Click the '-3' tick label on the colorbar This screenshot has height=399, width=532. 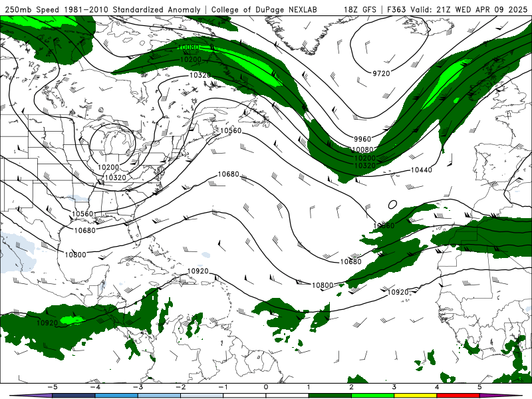pos(138,387)
